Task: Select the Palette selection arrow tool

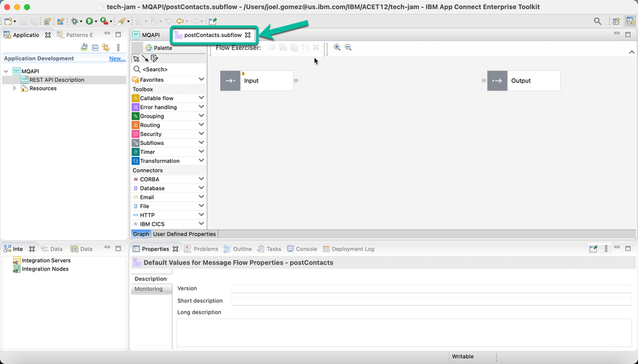Action: 137,58
